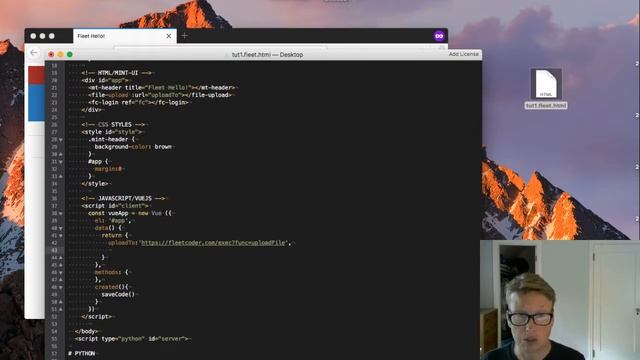The height and width of the screenshot is (360, 640).
Task: Click the # PYTHON comment line
Action: [82, 353]
